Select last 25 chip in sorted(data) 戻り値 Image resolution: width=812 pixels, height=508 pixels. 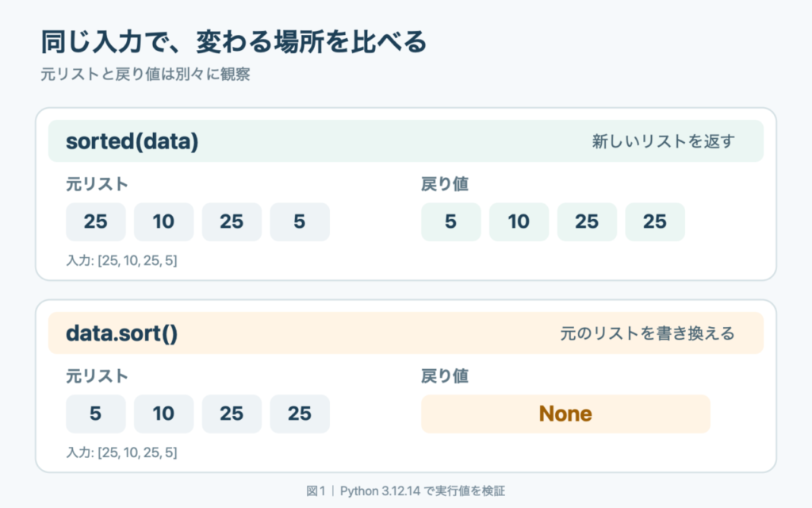[655, 222]
